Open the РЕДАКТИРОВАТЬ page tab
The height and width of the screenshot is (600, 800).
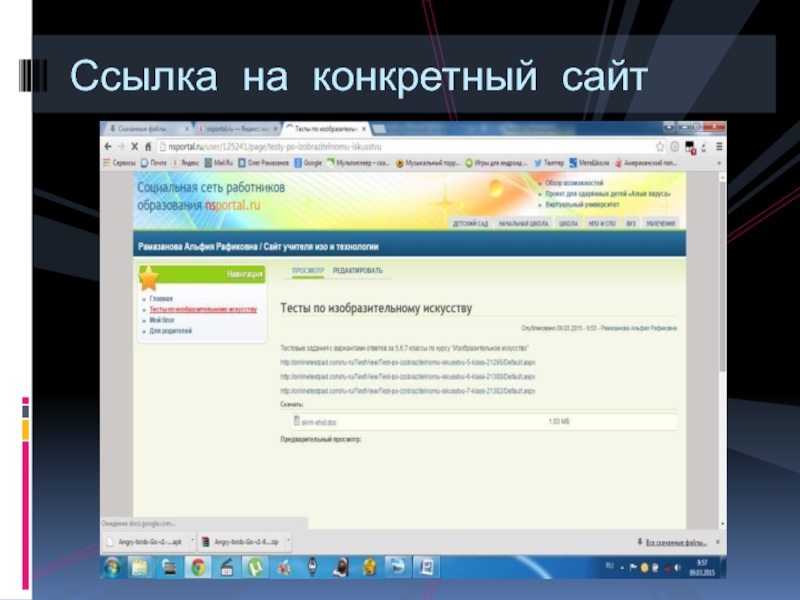pyautogui.click(x=358, y=270)
